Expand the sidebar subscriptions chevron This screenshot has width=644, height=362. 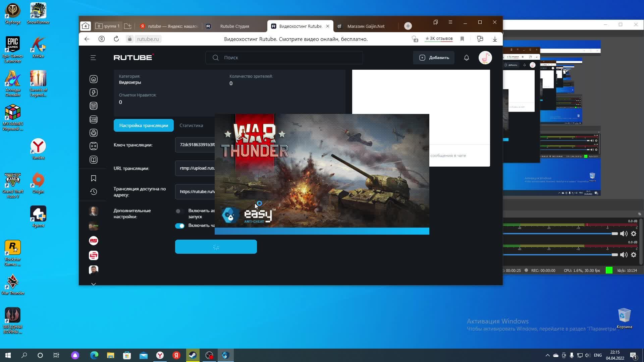coord(94,284)
